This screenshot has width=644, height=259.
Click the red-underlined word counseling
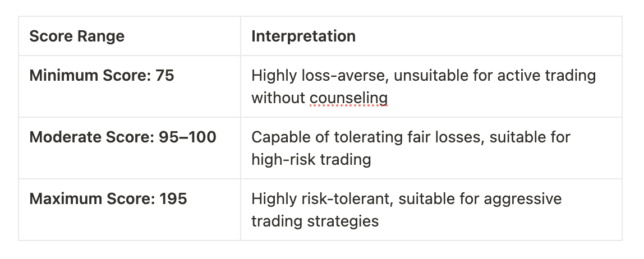point(348,98)
